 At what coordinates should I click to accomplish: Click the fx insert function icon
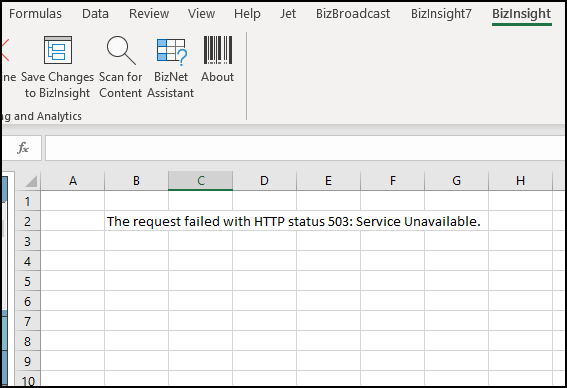pyautogui.click(x=23, y=148)
